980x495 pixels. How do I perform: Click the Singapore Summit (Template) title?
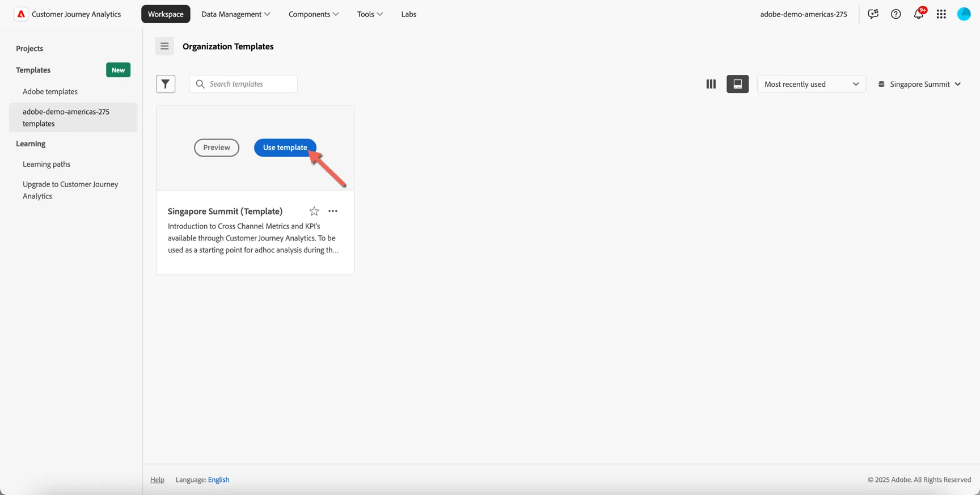tap(225, 211)
